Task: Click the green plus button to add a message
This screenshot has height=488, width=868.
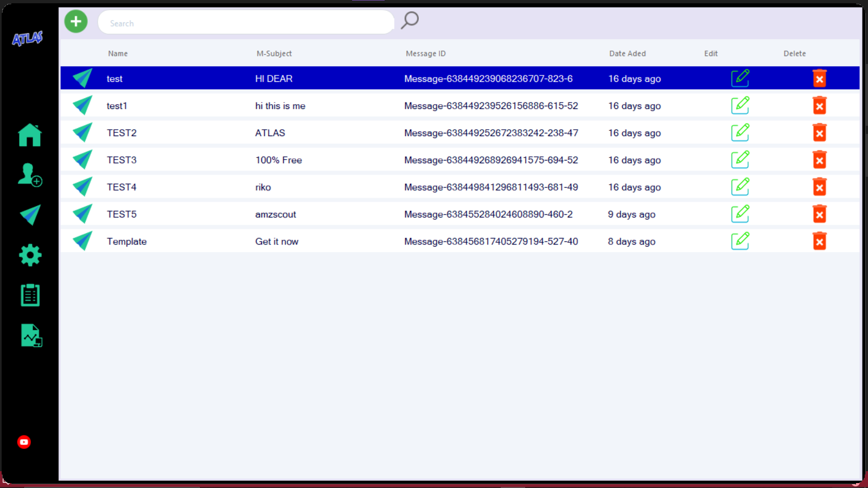Action: (x=75, y=21)
